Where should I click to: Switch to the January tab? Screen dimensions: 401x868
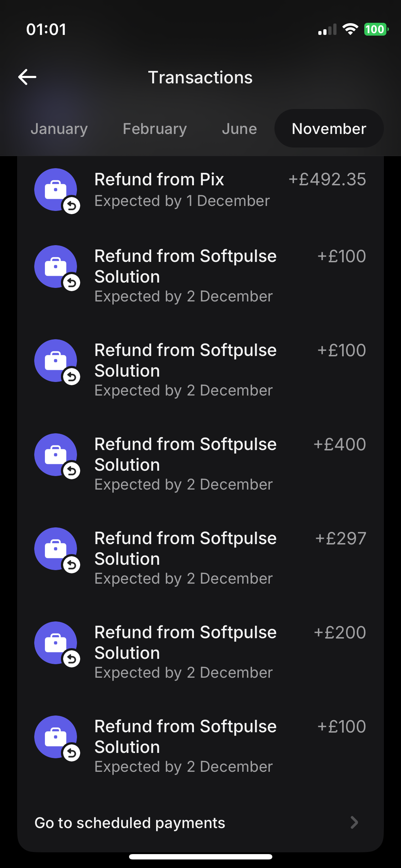[x=59, y=129]
